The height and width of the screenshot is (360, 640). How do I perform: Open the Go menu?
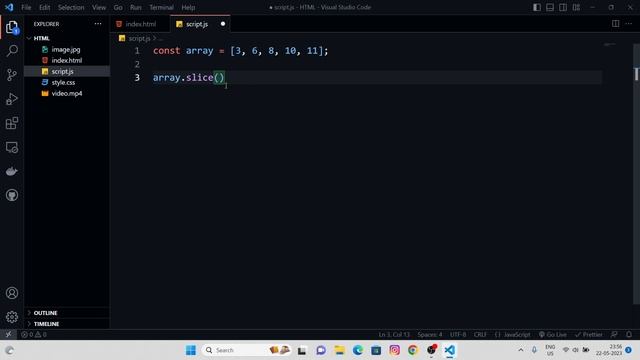[x=118, y=7]
